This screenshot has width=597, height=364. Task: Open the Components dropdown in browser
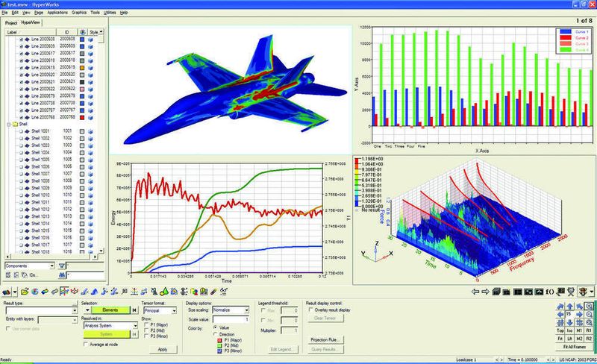point(51,266)
